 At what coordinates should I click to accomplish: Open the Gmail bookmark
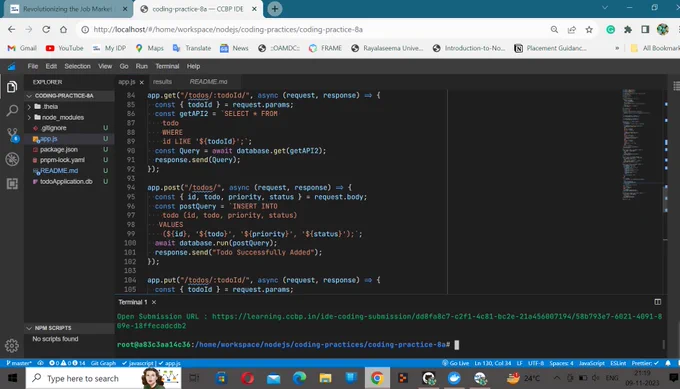pos(22,48)
